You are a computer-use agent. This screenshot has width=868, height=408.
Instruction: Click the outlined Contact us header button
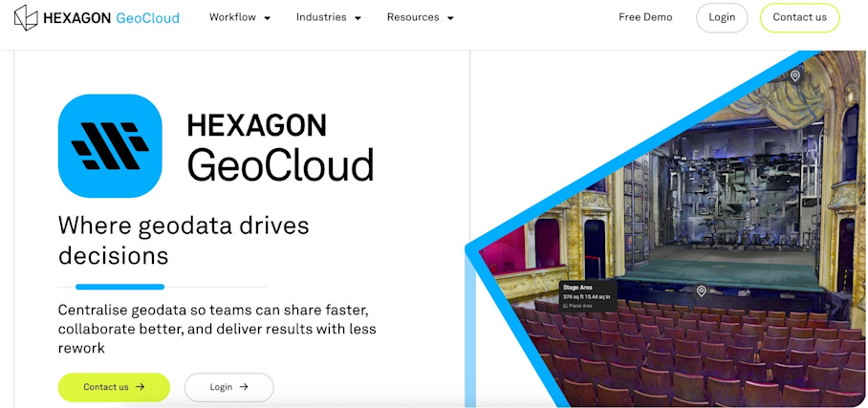tap(799, 18)
